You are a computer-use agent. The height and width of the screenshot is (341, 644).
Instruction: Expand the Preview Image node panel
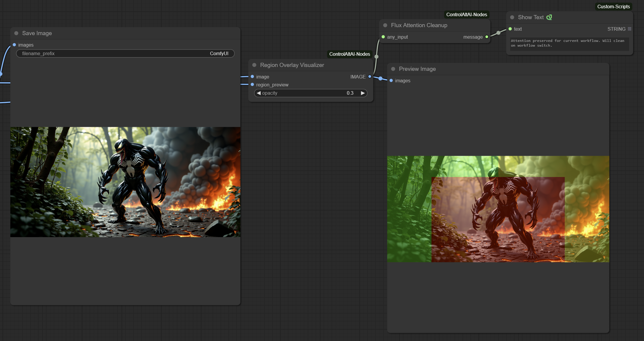click(393, 69)
